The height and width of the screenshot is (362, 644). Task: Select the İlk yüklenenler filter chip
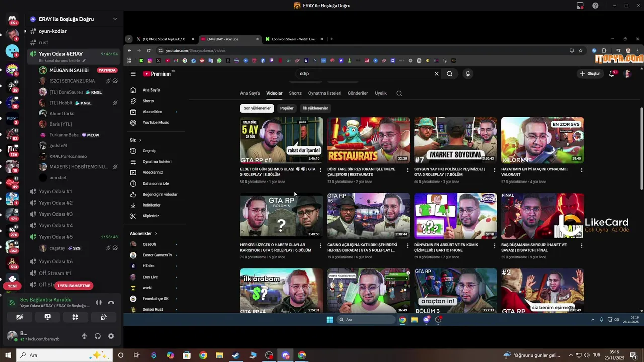point(315,108)
